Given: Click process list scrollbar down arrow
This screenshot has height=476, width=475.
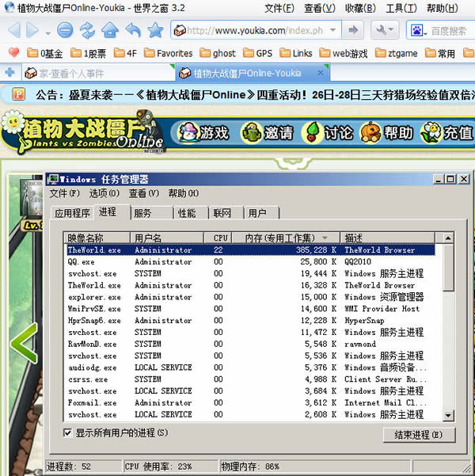Looking at the screenshot, I should (448, 415).
